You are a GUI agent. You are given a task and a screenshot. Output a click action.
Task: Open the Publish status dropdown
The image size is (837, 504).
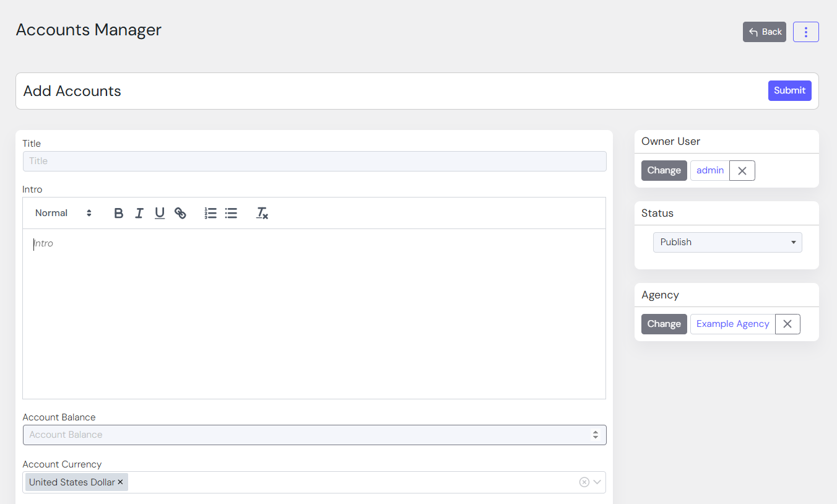point(727,242)
